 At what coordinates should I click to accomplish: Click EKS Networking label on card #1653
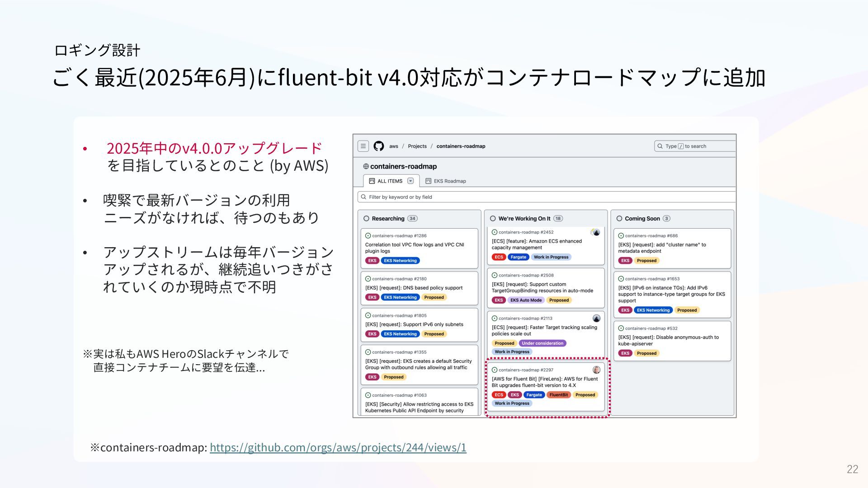click(x=653, y=310)
